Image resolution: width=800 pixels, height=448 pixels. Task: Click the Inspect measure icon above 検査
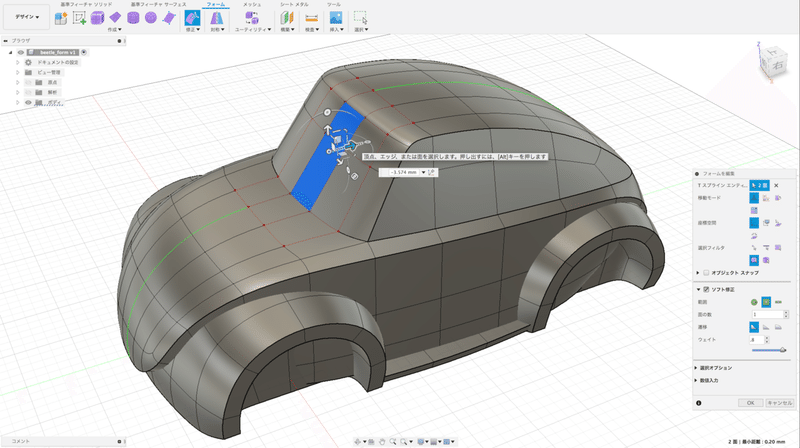[312, 18]
